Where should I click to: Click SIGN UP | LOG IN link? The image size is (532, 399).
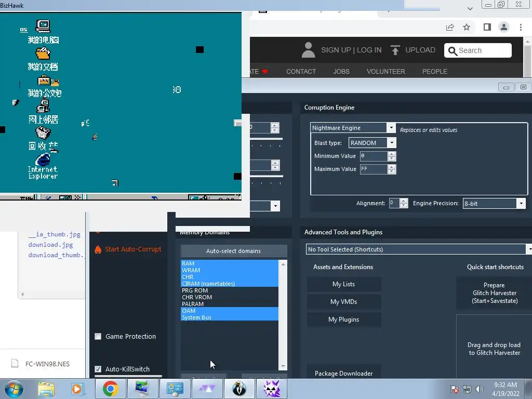point(351,50)
